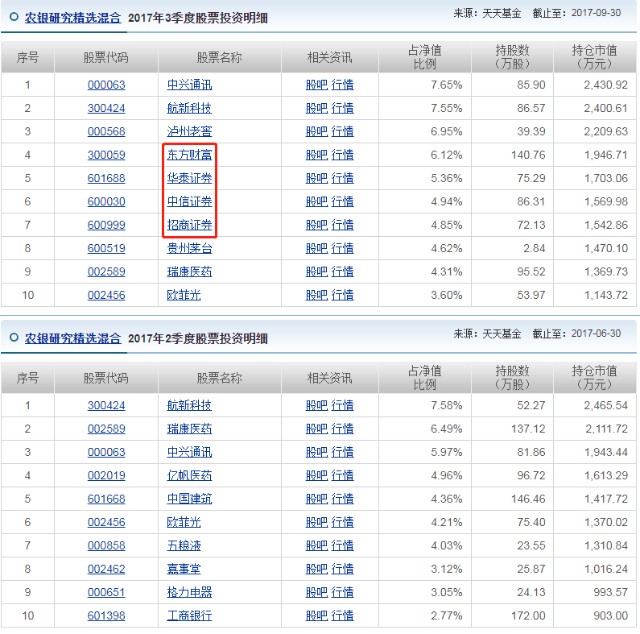Open 行情 link for 贵州茅台
Viewport: 640px width, 634px height.
click(342, 248)
